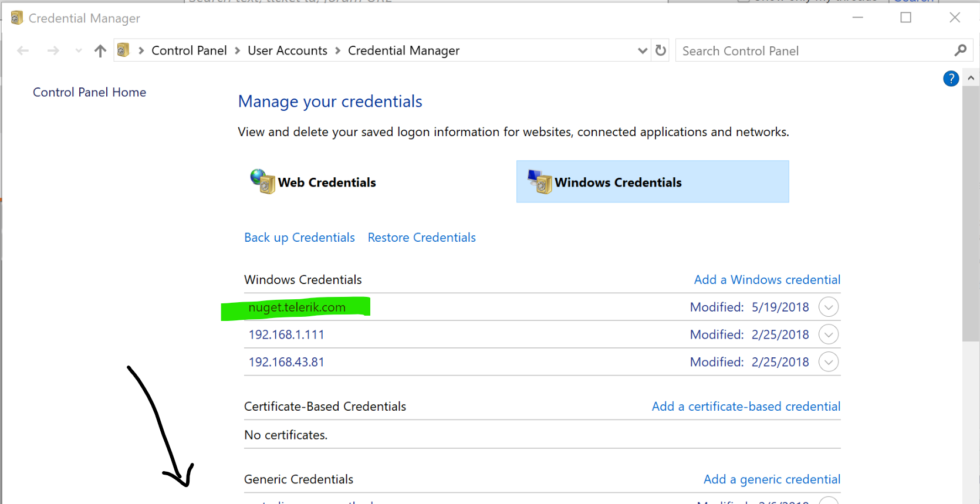Click the Back navigation arrow
The width and height of the screenshot is (980, 504).
pos(23,51)
